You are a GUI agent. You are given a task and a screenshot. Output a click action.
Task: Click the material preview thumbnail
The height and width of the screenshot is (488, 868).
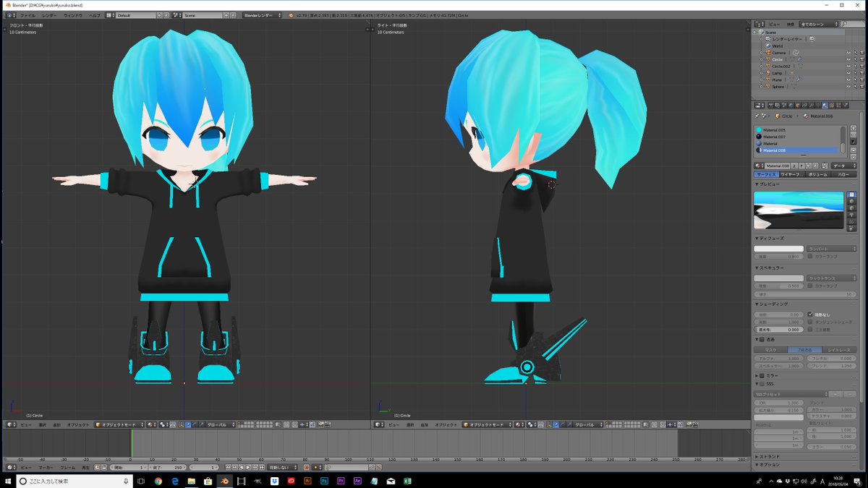(x=799, y=209)
